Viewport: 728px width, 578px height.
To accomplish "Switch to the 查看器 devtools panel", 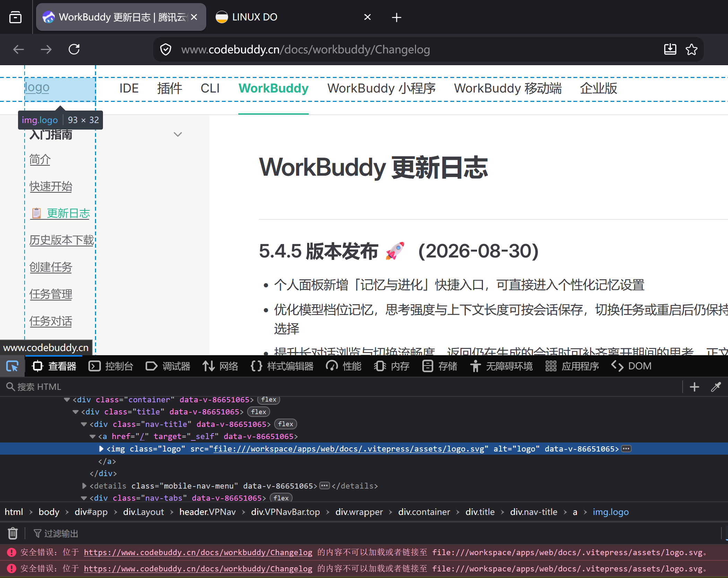I will [54, 366].
